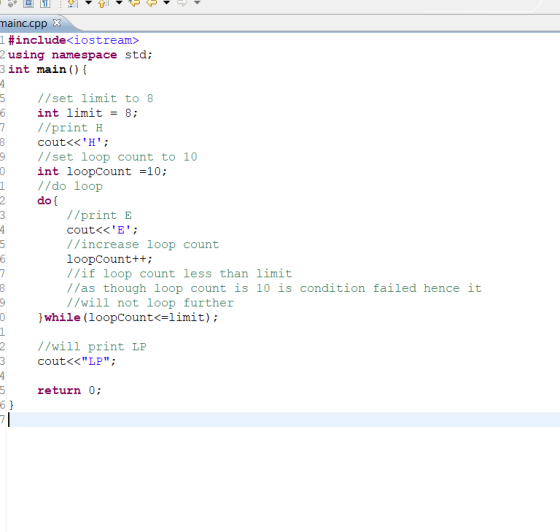Click the 'int main(){' line
The width and height of the screenshot is (560, 532).
pyautogui.click(x=48, y=69)
